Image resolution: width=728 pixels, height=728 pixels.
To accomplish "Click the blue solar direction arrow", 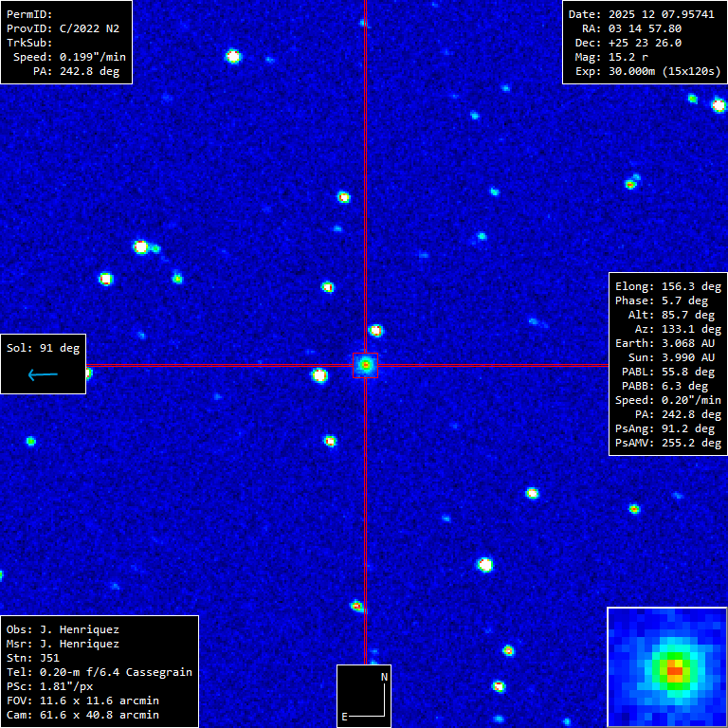I will 43,375.
